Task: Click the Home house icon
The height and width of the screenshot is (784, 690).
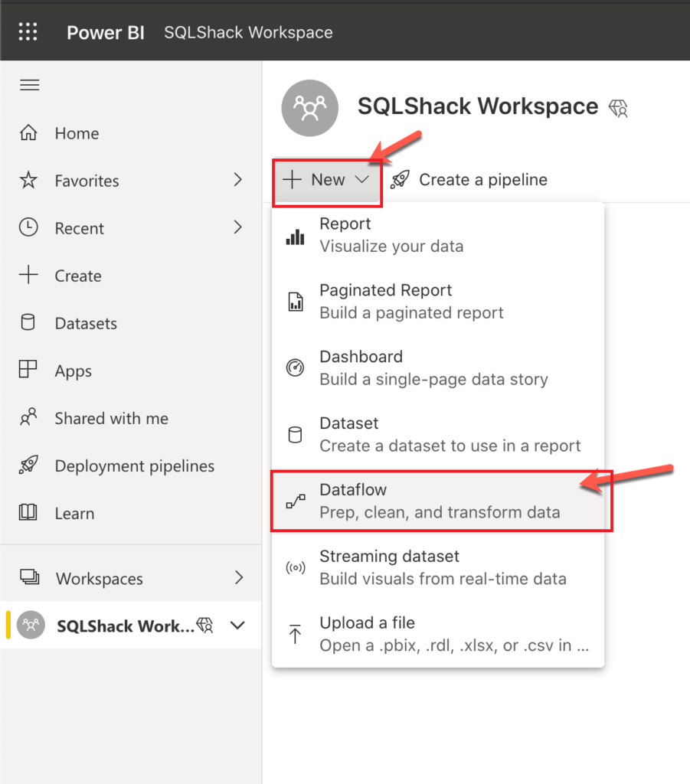Action: pos(28,132)
